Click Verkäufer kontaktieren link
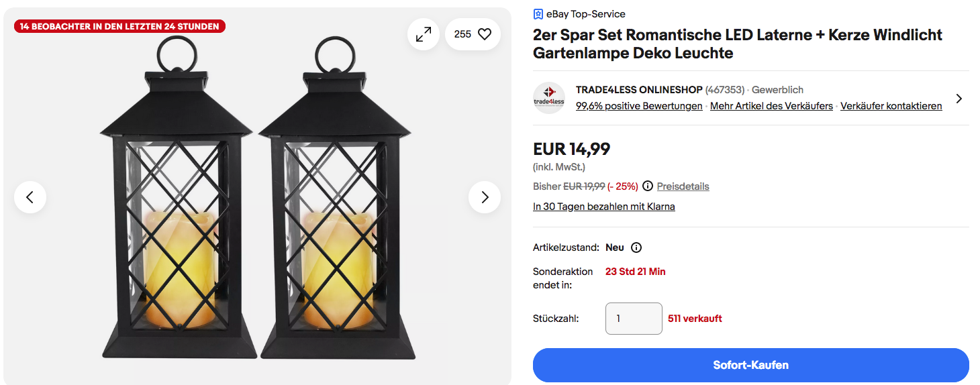Screen dimensions: 980x385 891,106
